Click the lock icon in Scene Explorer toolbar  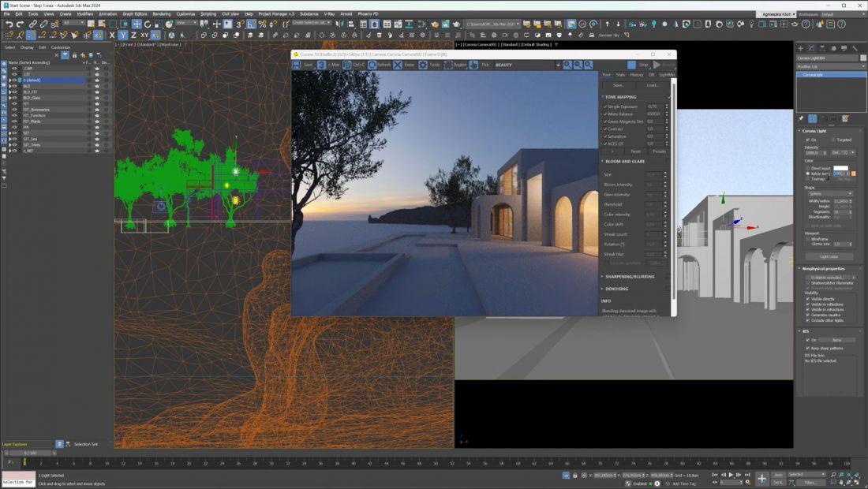pos(73,54)
